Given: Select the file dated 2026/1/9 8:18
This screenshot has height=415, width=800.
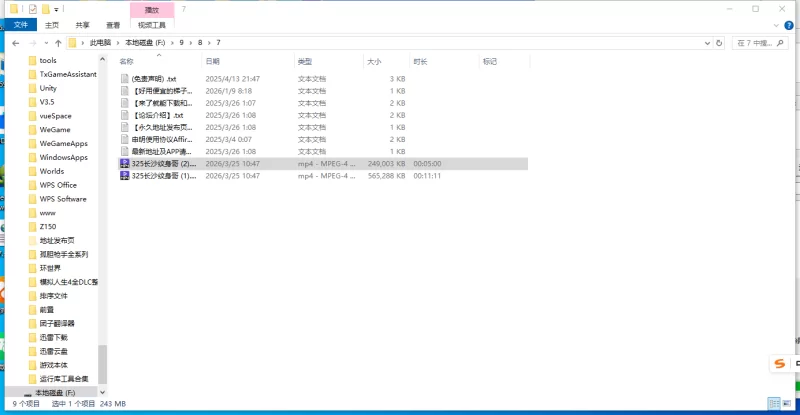Looking at the screenshot, I should tap(323, 91).
